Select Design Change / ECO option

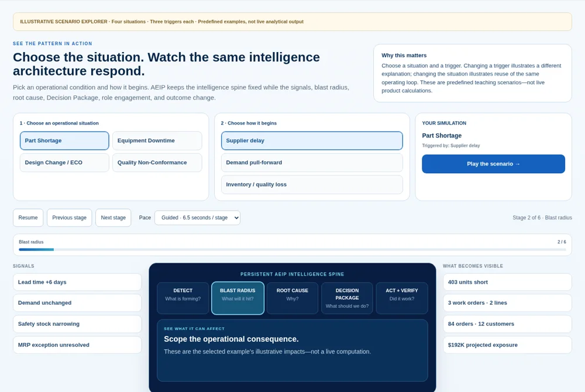[64, 163]
